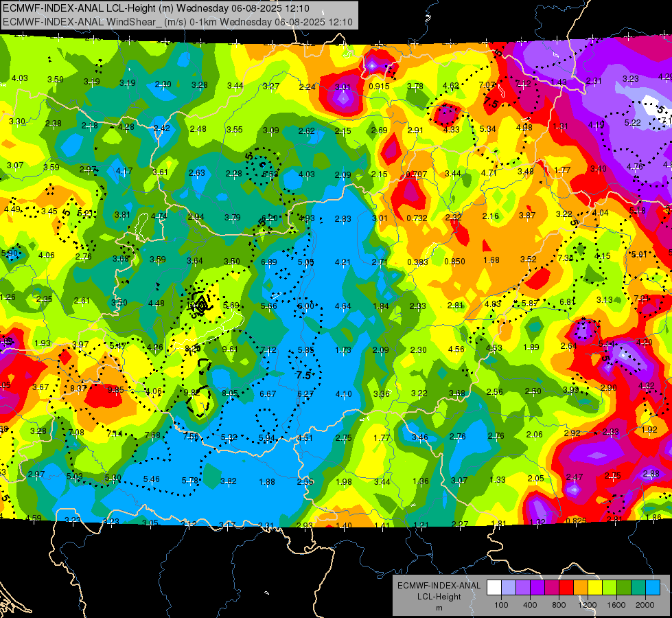This screenshot has height=618, width=672.
Task: Click the wind shear value 7.56
Action: 191,436
